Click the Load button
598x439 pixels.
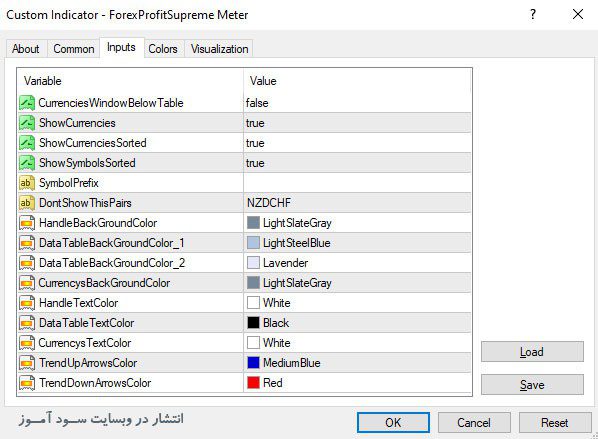532,352
